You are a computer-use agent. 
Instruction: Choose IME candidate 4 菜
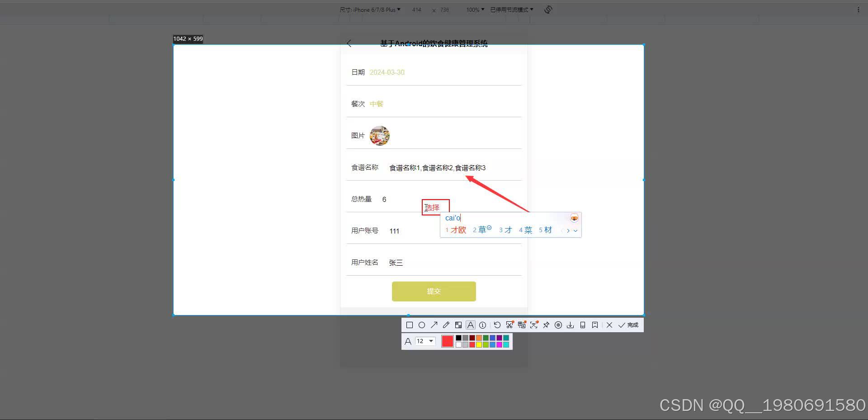525,230
